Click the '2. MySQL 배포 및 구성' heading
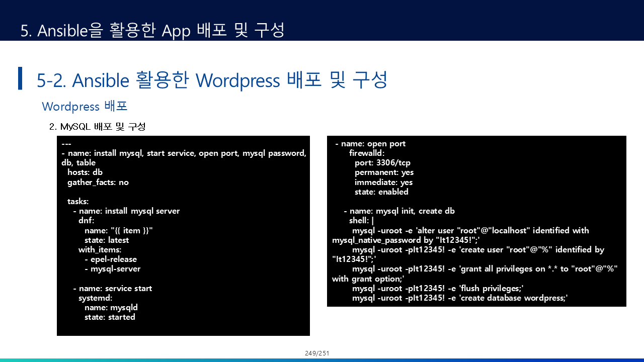This screenshot has width=644, height=362. [x=97, y=127]
